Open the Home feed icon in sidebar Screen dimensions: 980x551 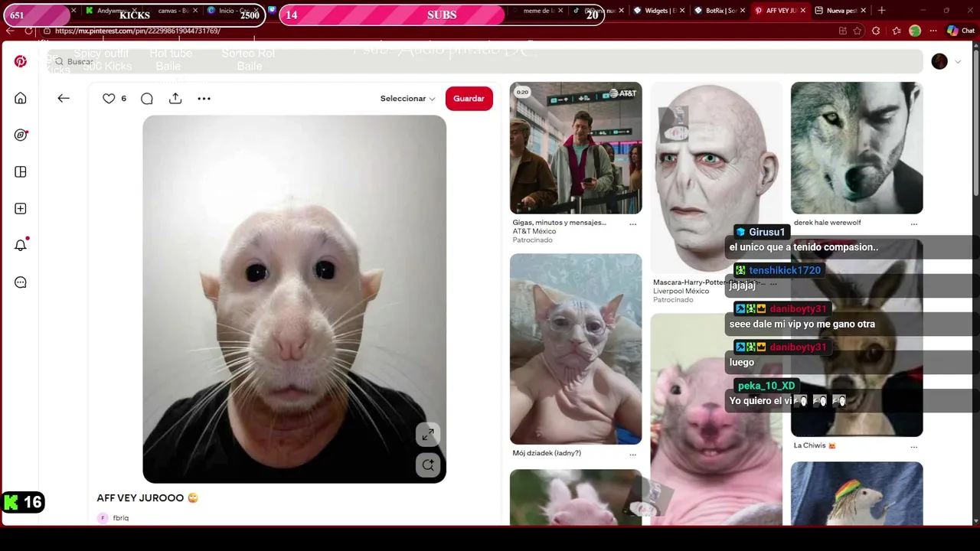21,98
